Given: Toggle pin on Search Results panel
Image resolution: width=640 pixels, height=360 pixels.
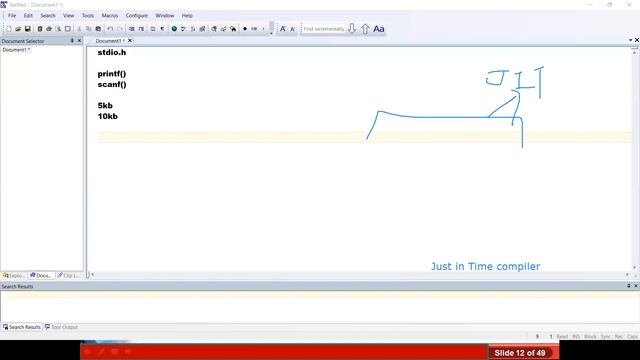Looking at the screenshot, I should tap(629, 286).
